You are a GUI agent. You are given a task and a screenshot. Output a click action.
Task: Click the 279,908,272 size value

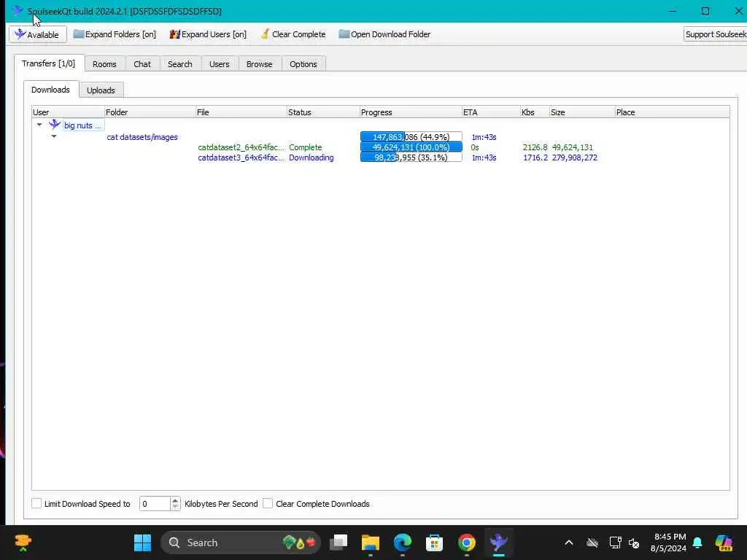point(575,157)
